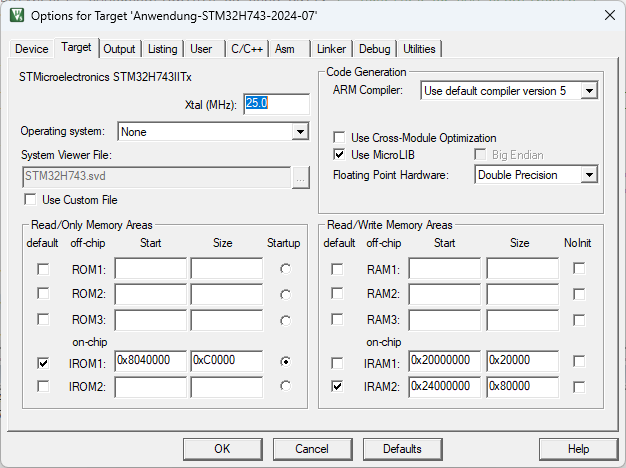This screenshot has width=626, height=468.
Task: Switch to the Output tab
Action: pos(119,49)
